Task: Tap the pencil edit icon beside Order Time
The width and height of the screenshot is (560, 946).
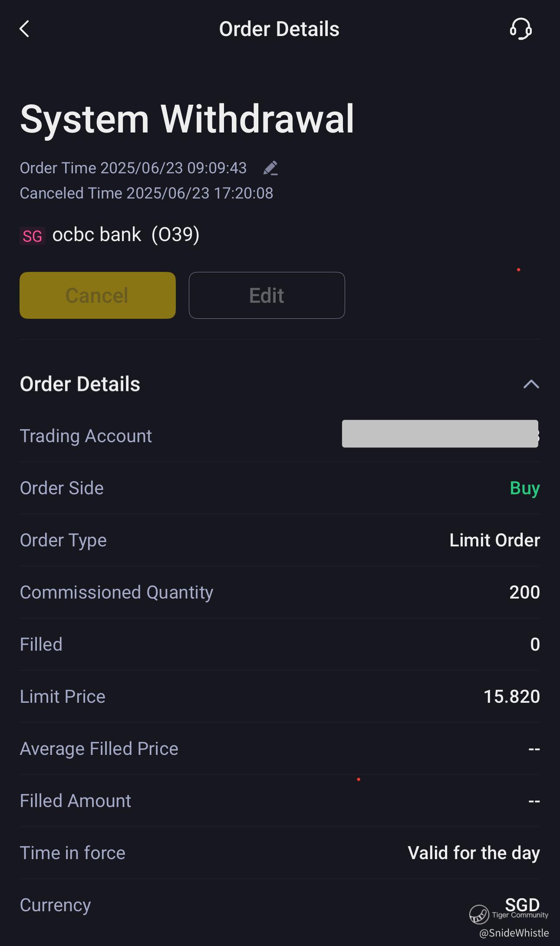Action: click(270, 168)
